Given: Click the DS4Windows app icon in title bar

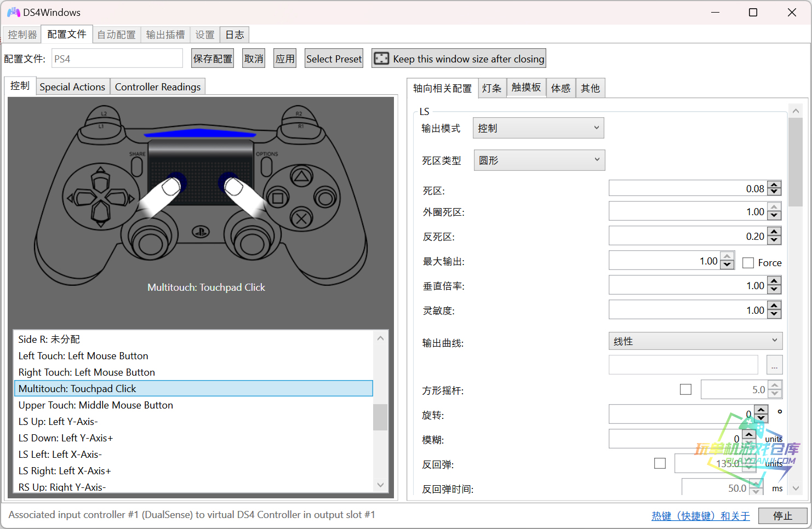Looking at the screenshot, I should (x=13, y=12).
